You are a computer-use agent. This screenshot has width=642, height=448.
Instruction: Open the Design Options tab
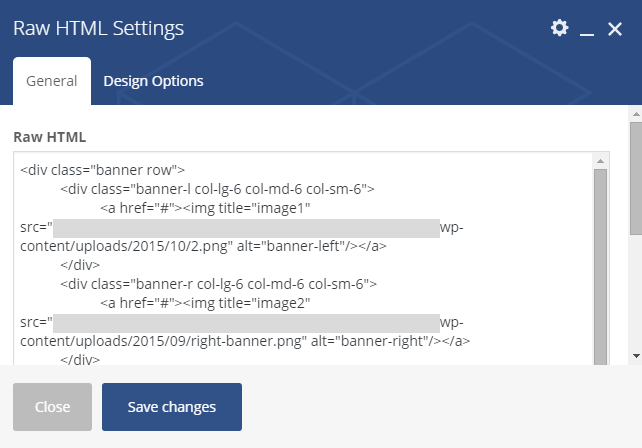tap(153, 81)
